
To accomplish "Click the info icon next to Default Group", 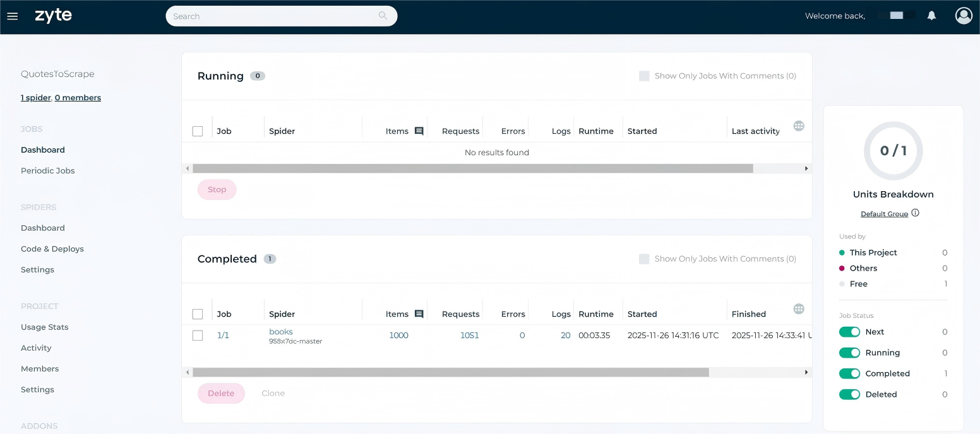I will click(x=915, y=213).
